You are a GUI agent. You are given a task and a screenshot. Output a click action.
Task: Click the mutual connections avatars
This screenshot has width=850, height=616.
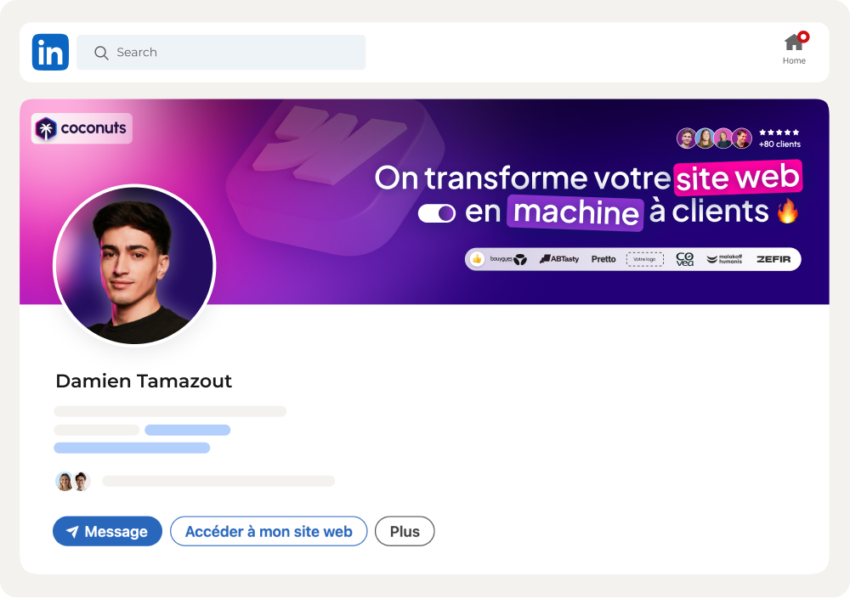pyautogui.click(x=72, y=481)
